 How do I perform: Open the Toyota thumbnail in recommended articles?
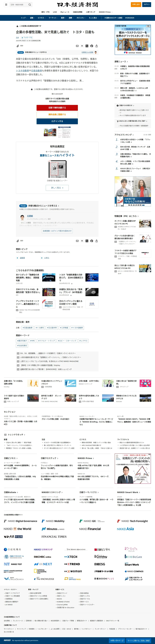92,277
